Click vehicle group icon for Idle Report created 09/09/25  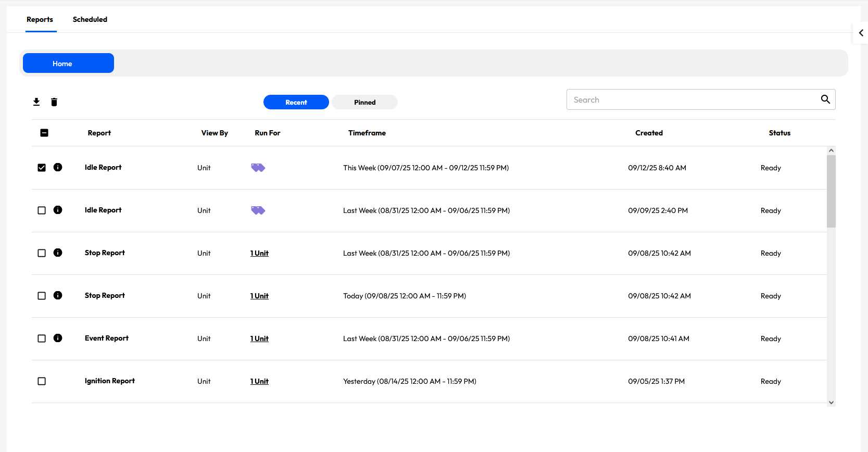(x=258, y=210)
